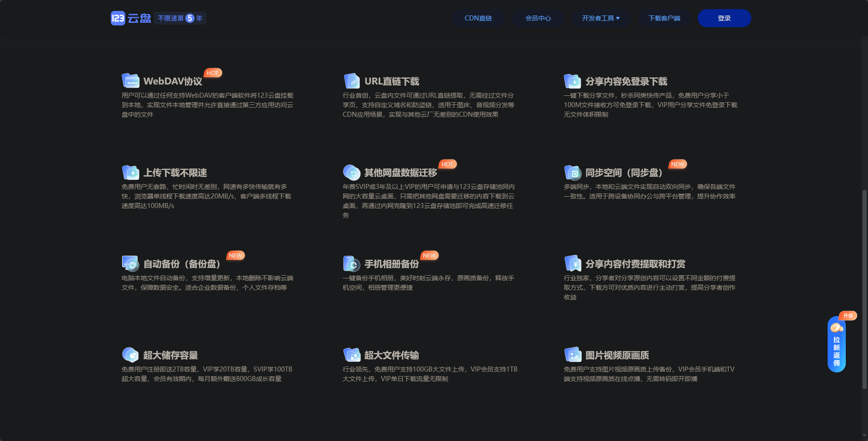Click the 自动备份 feature icon
The height and width of the screenshot is (441, 868).
click(x=131, y=263)
